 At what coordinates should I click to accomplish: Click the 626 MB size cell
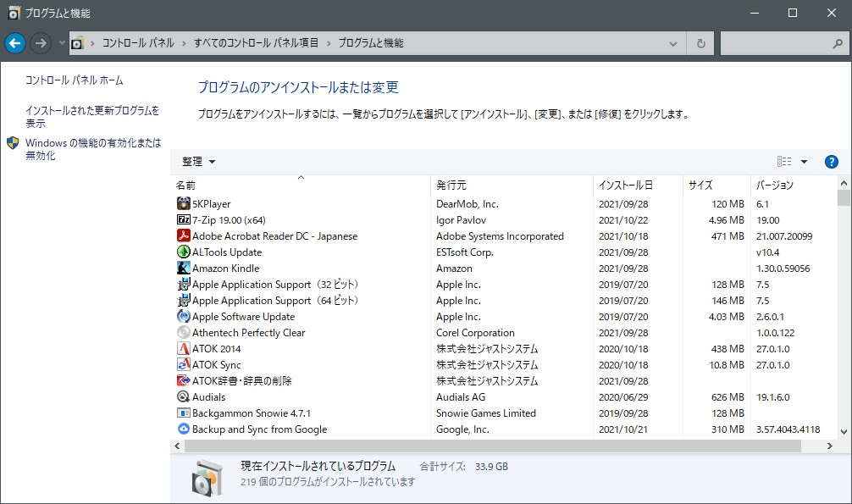tap(728, 397)
